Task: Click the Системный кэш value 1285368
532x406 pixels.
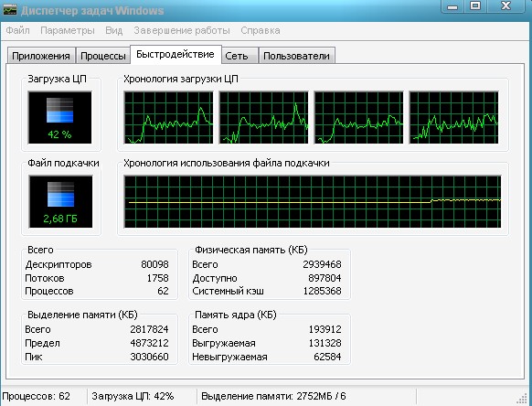Action: pyautogui.click(x=322, y=291)
